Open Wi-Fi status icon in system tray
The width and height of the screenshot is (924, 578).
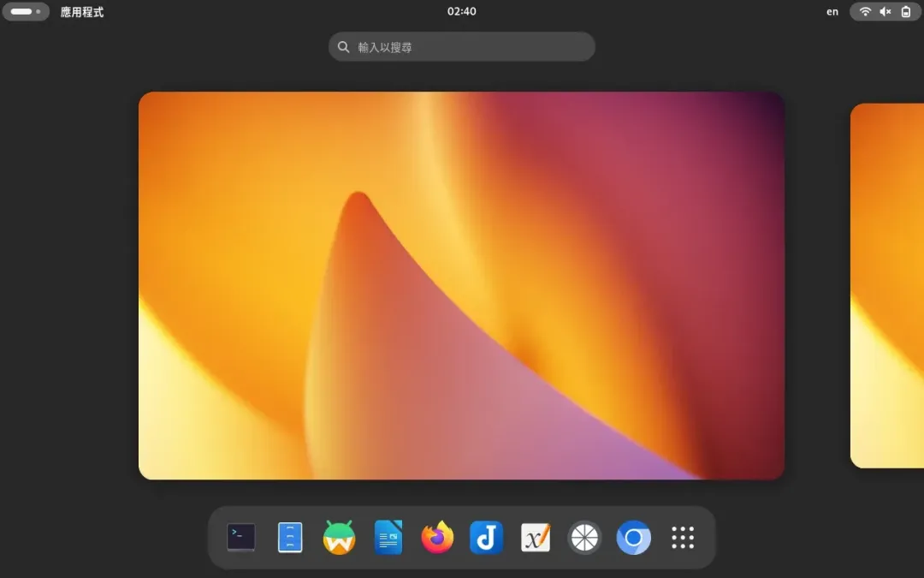[x=864, y=11]
